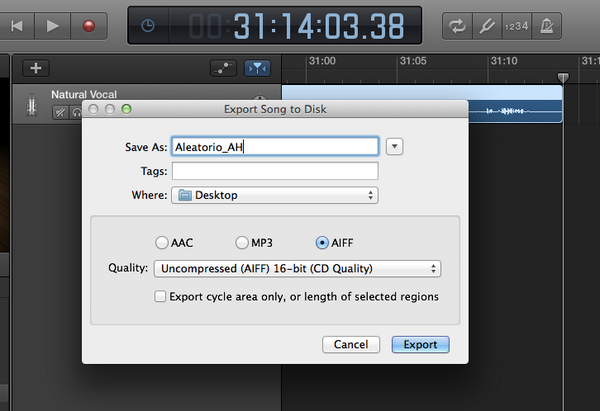
Task: Click the Natural Vocal track name
Action: pos(84,94)
